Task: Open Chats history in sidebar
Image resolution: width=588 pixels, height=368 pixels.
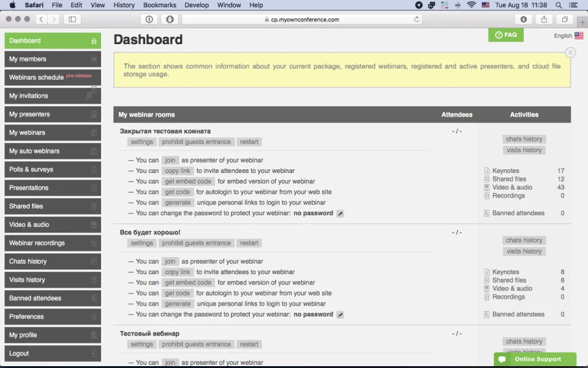Action: [x=53, y=261]
